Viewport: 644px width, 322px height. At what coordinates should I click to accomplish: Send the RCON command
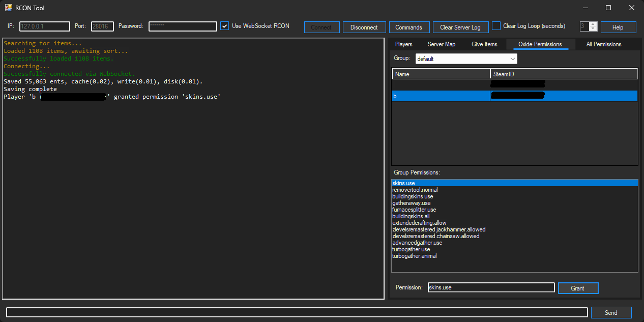point(611,312)
